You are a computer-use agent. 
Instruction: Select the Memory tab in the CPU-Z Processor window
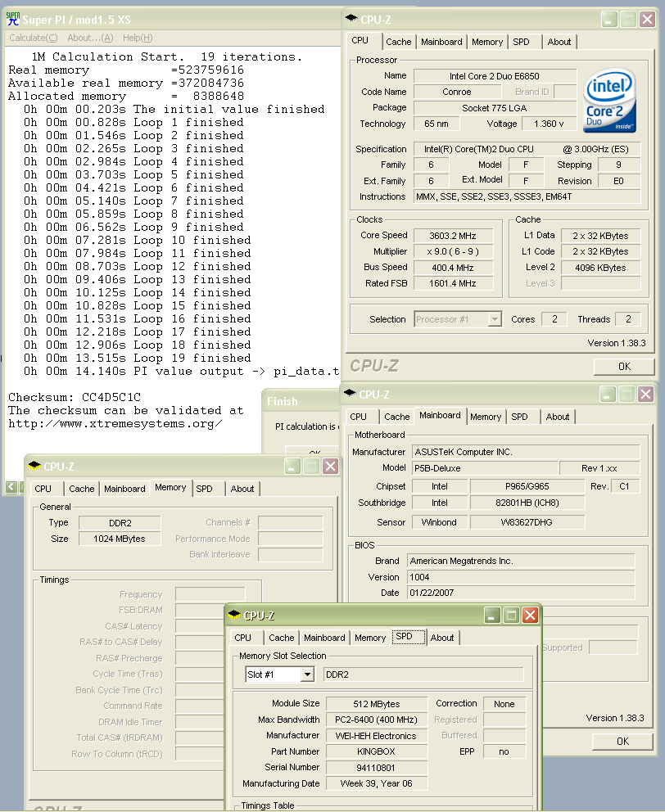(487, 42)
